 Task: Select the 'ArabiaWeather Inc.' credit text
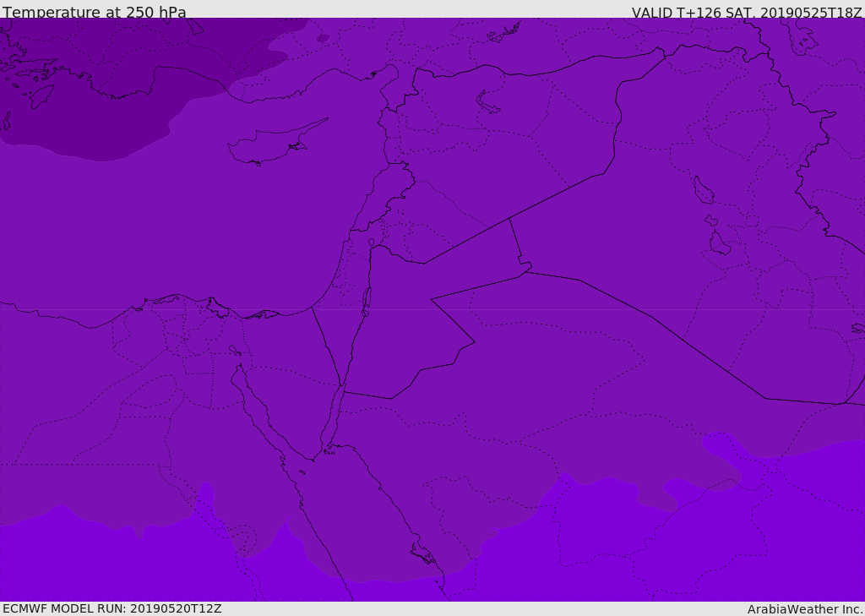point(805,609)
